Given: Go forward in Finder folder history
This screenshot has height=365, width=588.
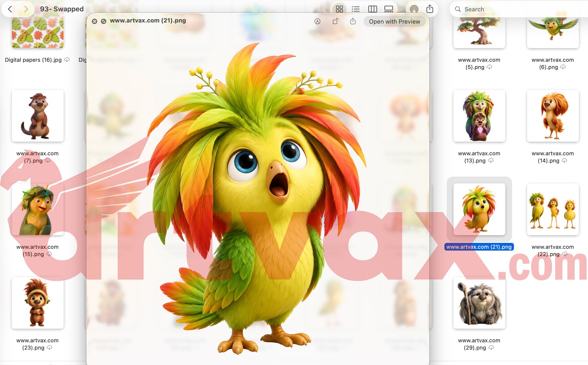Looking at the screenshot, I should coord(26,9).
